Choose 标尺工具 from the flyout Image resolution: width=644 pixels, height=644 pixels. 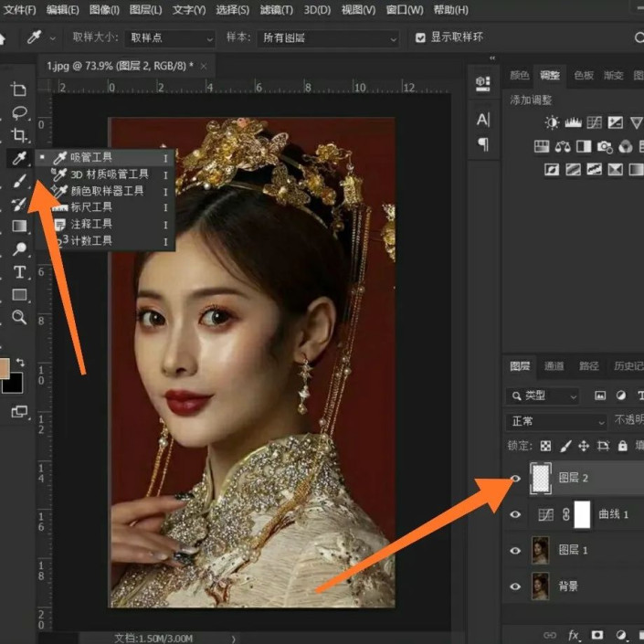(105, 207)
